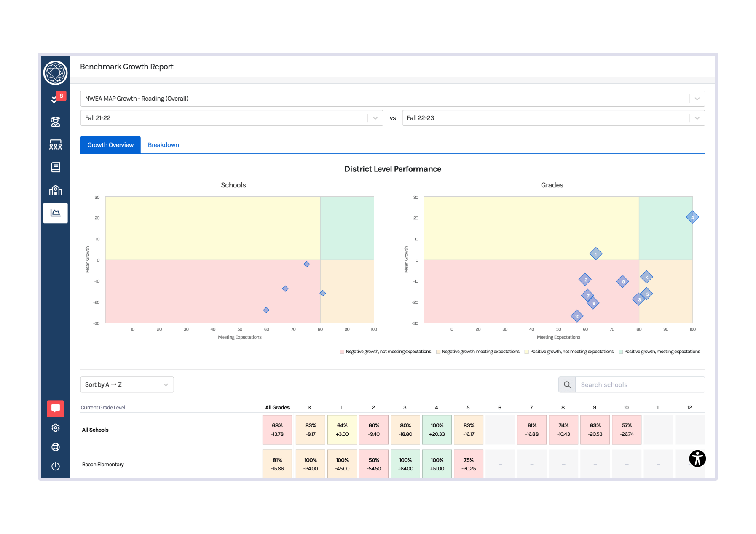
Task: Select the school building icon
Action: (55, 190)
